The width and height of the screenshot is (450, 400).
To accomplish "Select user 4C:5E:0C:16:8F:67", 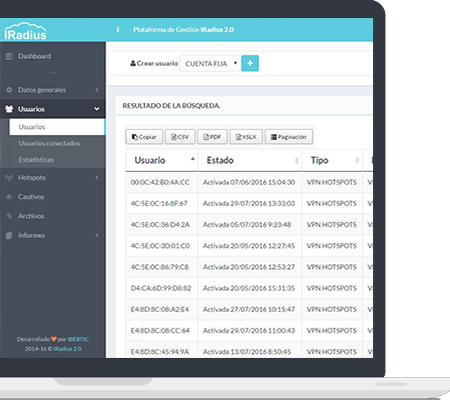I will (159, 203).
